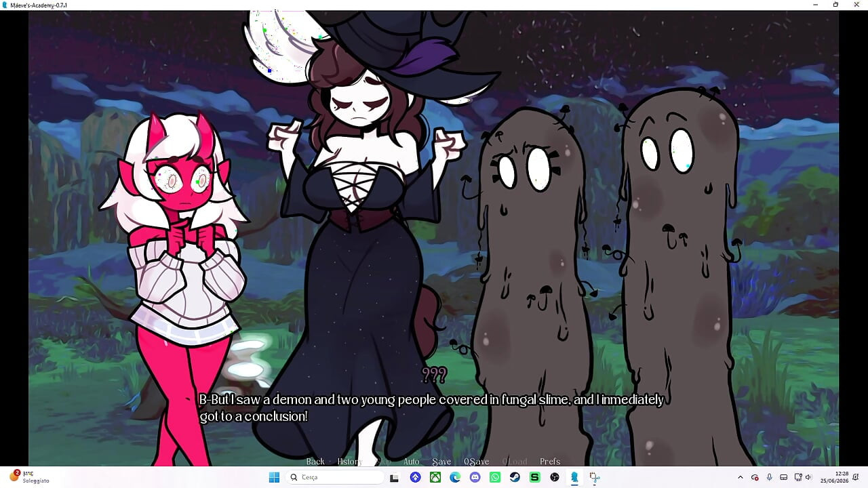Open Microsoft Edge from the taskbar
The image size is (868, 488).
pos(455,477)
